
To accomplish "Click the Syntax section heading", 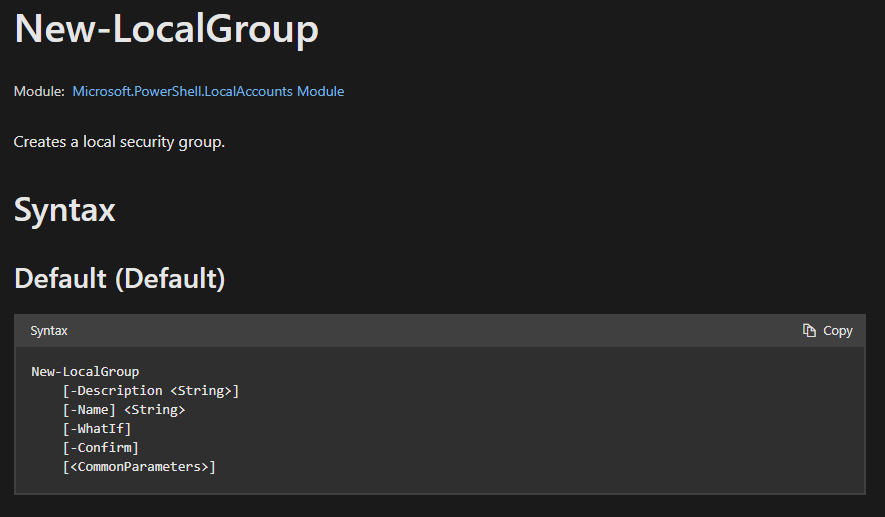I will [65, 210].
